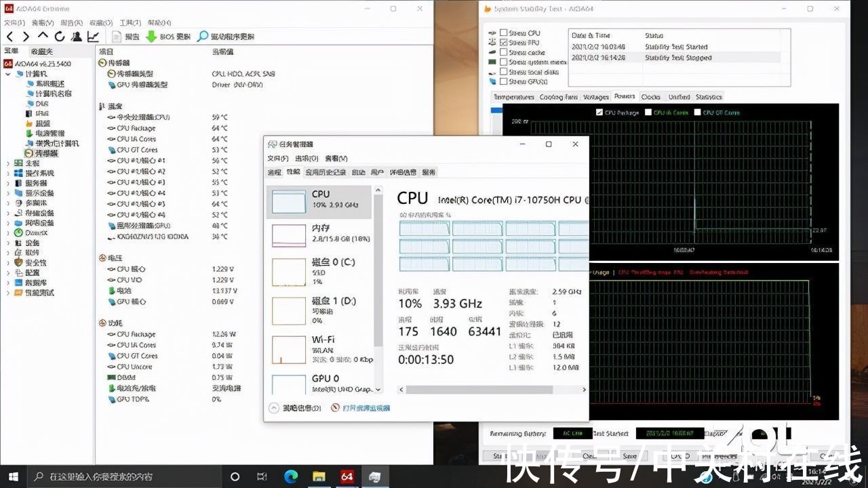Expand the Display node in AIDA64 tree
The width and height of the screenshot is (868, 488).
pos(8,193)
